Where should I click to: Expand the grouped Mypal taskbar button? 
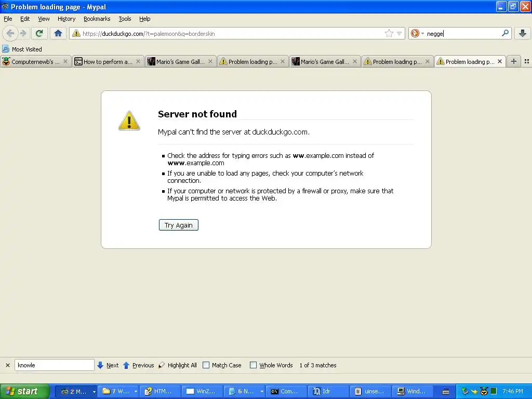[94, 392]
